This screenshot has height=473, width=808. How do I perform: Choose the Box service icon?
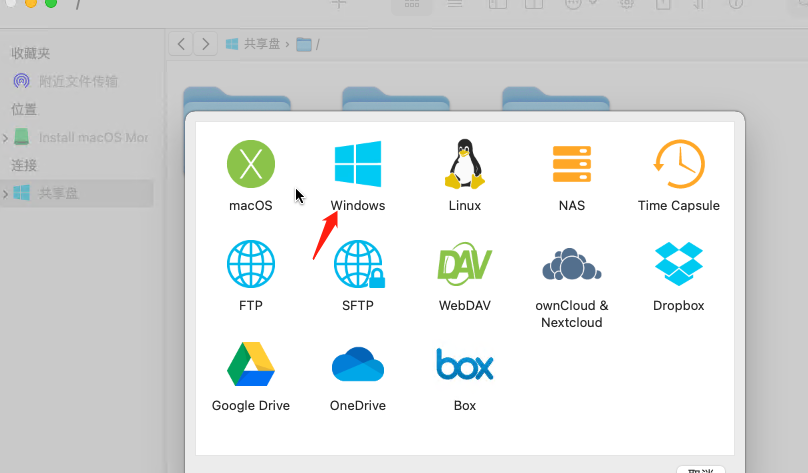point(465,364)
